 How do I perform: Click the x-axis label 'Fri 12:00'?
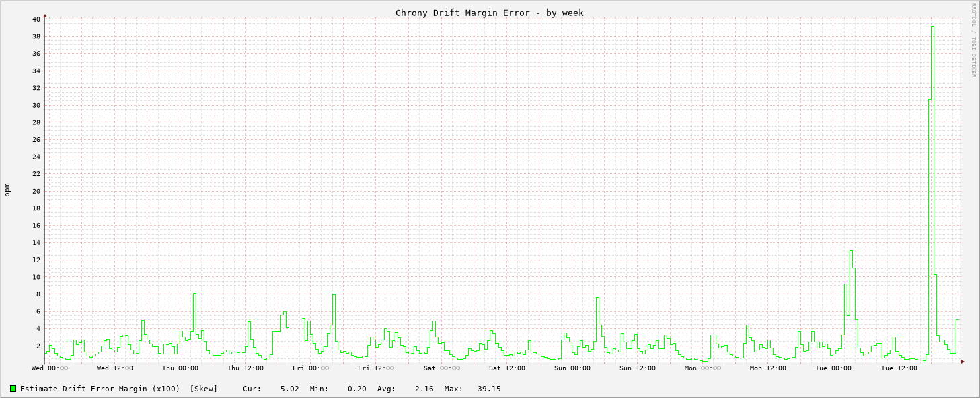(375, 368)
